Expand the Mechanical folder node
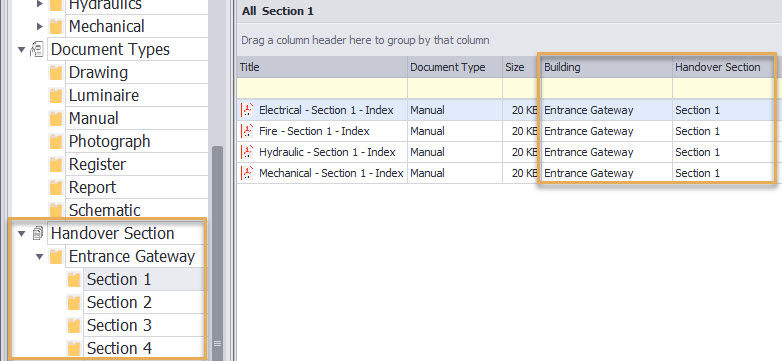This screenshot has height=361, width=782. tap(40, 26)
